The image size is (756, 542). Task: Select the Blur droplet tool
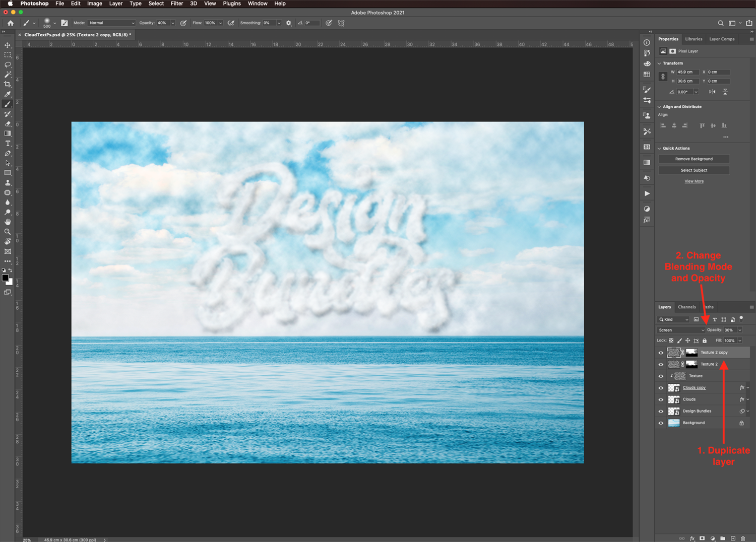pyautogui.click(x=8, y=202)
